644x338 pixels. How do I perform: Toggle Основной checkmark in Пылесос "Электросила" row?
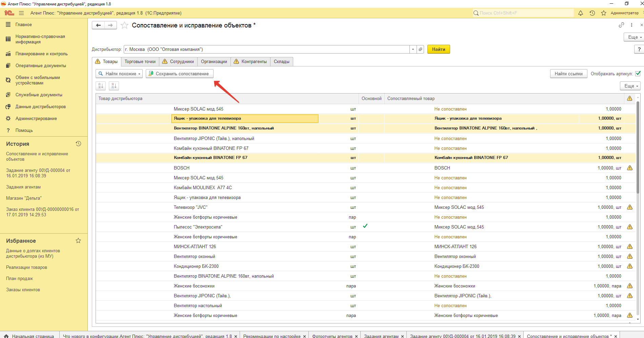click(365, 226)
